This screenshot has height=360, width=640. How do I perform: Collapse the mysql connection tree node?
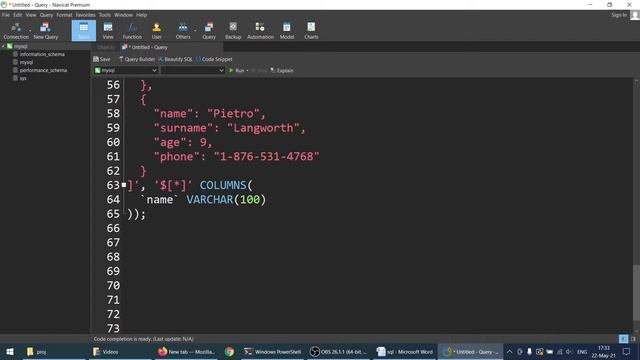click(x=3, y=46)
